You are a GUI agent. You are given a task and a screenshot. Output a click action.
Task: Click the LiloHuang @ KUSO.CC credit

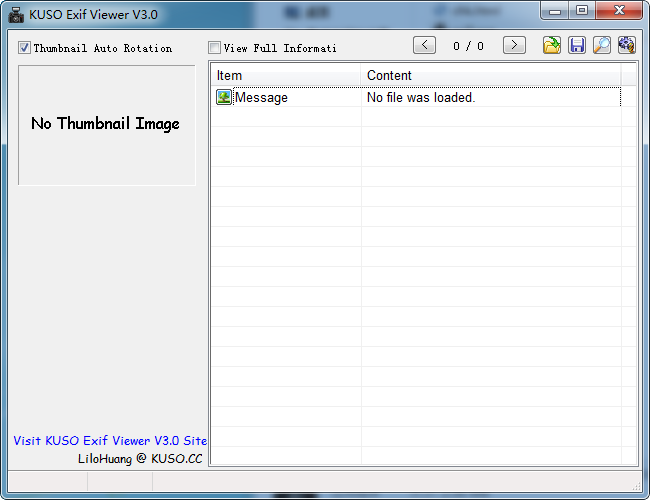pyautogui.click(x=140, y=459)
